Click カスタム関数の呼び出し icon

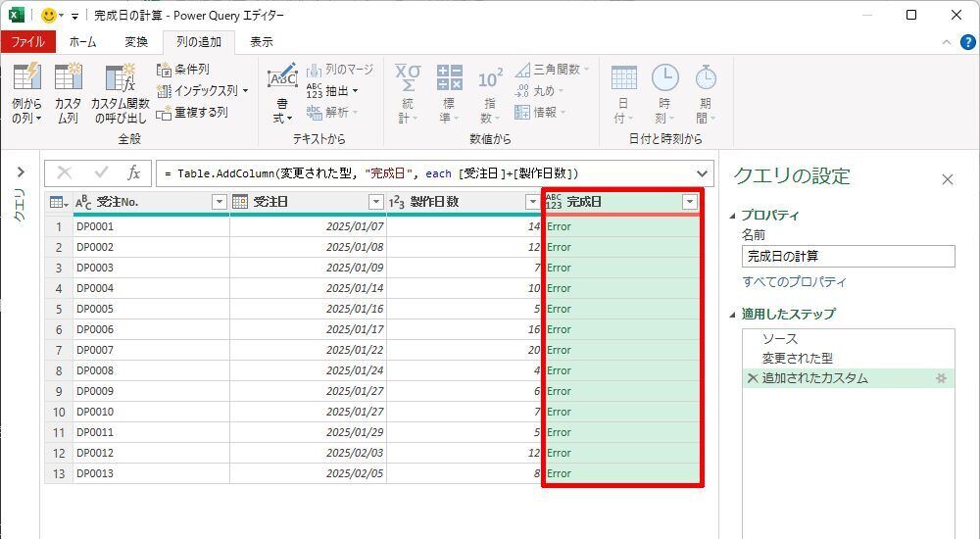pos(120,78)
